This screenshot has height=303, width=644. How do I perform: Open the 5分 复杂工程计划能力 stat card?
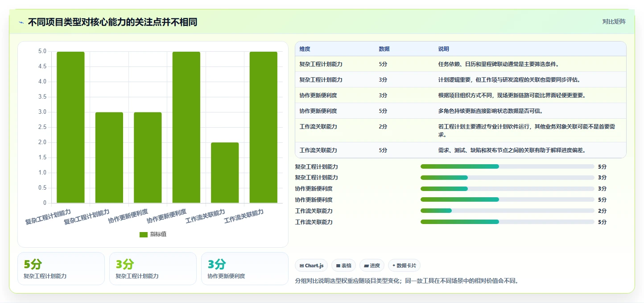click(61, 269)
